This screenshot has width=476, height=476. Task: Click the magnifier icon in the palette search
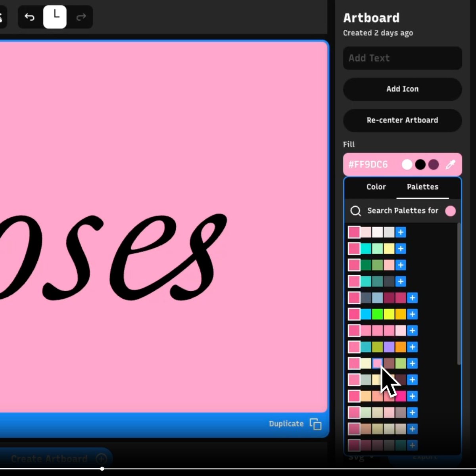(x=356, y=211)
